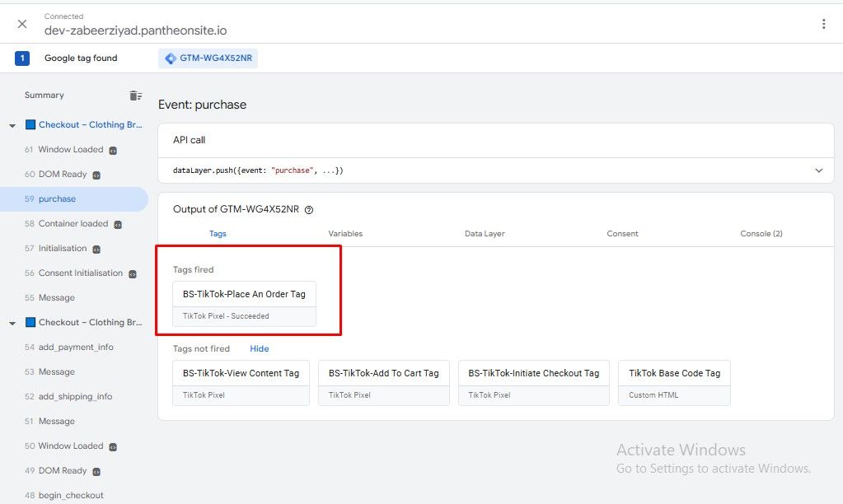Open the Summary view
The width and height of the screenshot is (843, 504).
tap(44, 95)
